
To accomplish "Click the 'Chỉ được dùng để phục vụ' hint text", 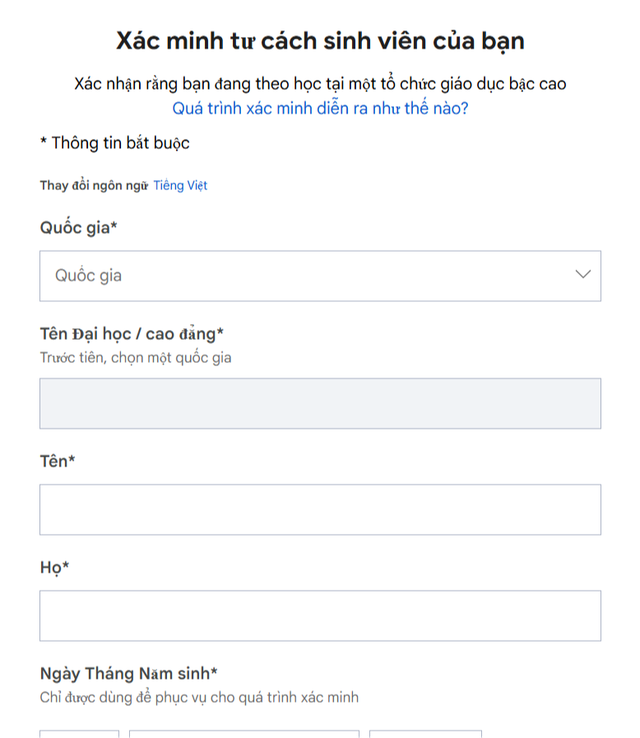I will coord(199,697).
